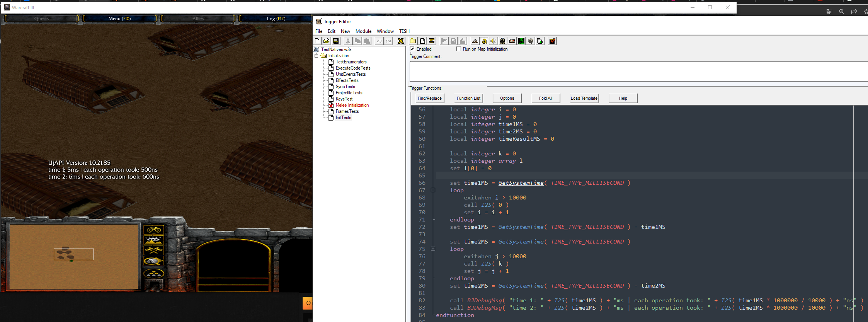
Task: Click the Function List button
Action: pyautogui.click(x=468, y=98)
